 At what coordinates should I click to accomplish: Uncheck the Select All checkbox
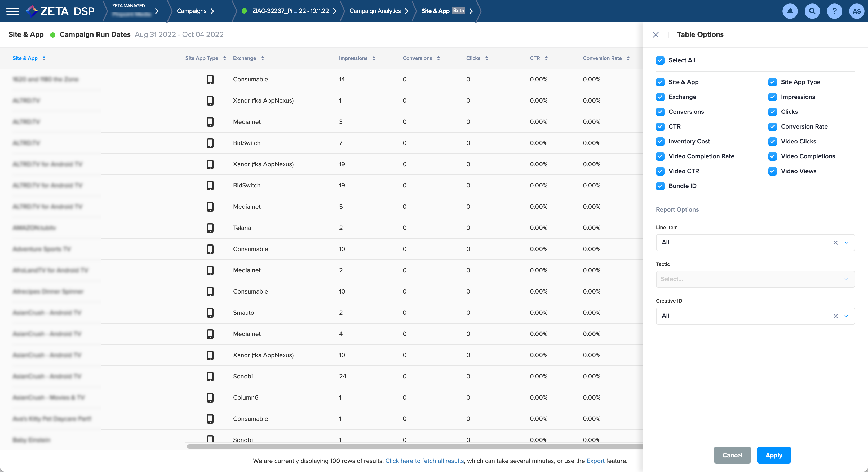point(660,60)
